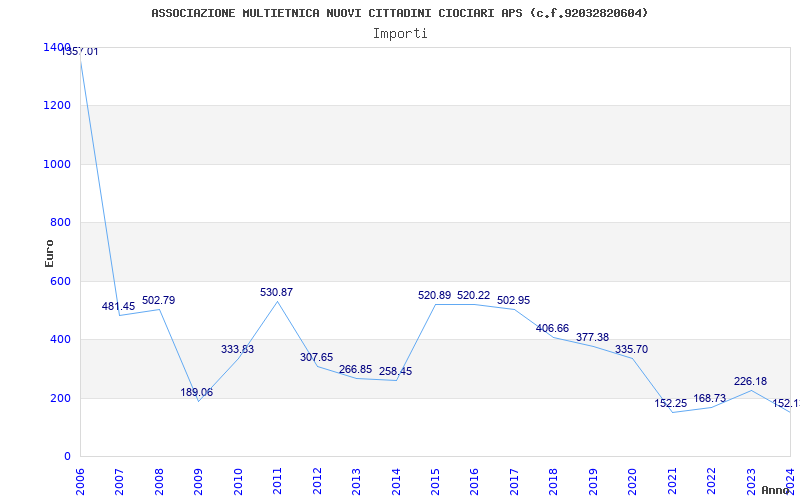Click the 2009 x-axis year tick
Screen dimensions: 800x500
pyautogui.click(x=198, y=481)
